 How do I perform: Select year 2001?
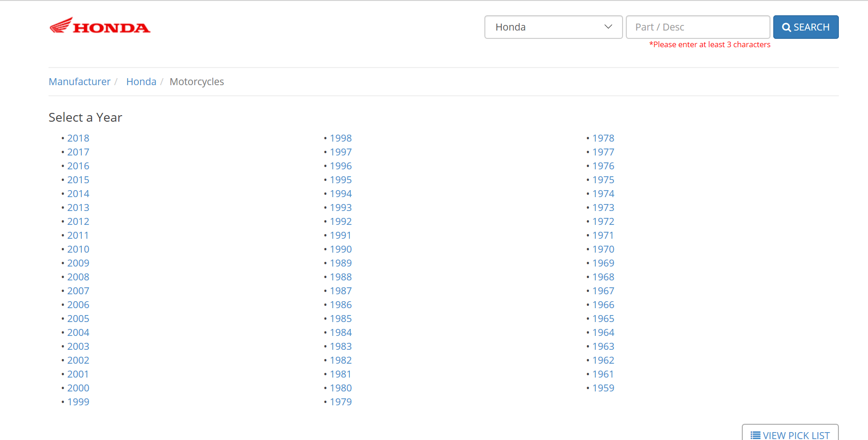click(78, 374)
